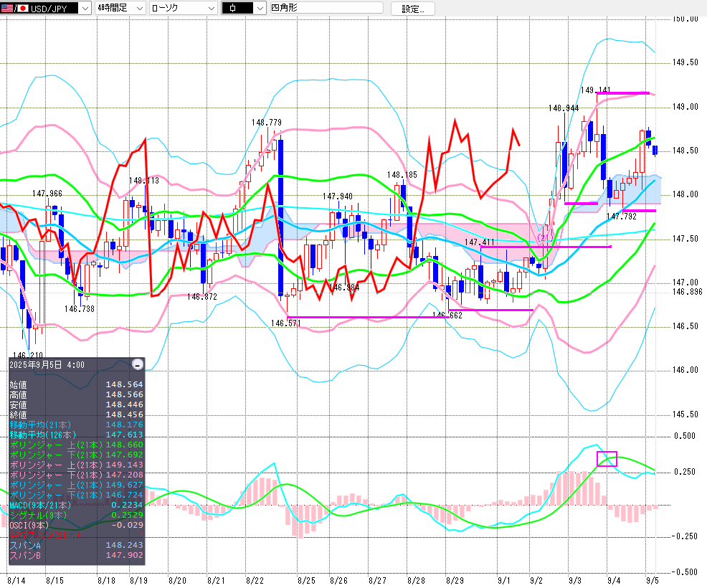Click the 移動平均(126本) 147.613 row
707x588 pixels.
coord(76,435)
